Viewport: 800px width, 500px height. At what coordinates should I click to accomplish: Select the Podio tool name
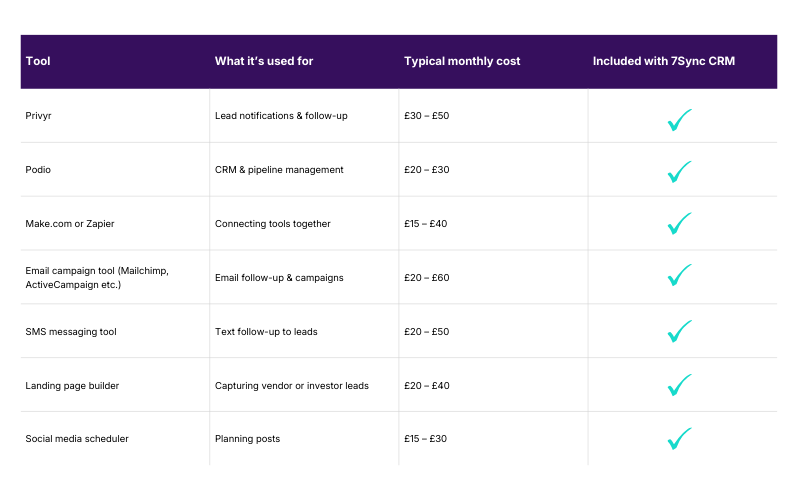[x=38, y=170]
